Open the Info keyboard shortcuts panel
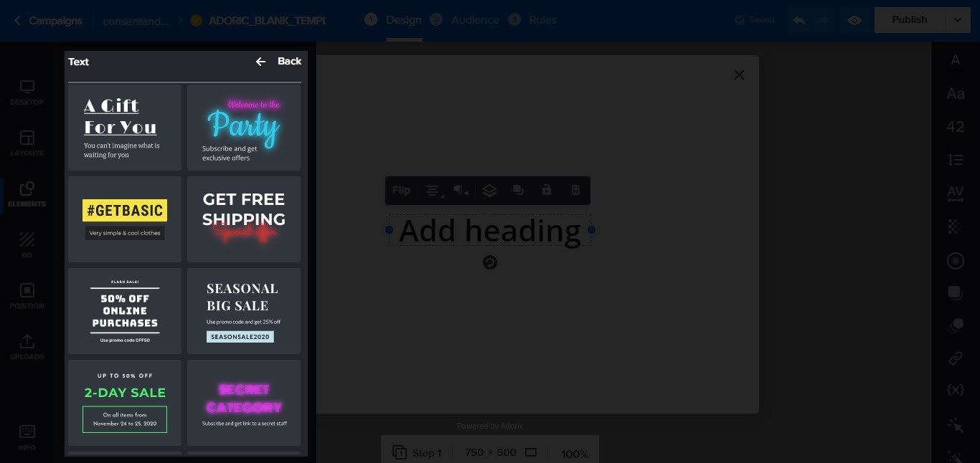The image size is (980, 463). coord(27,437)
